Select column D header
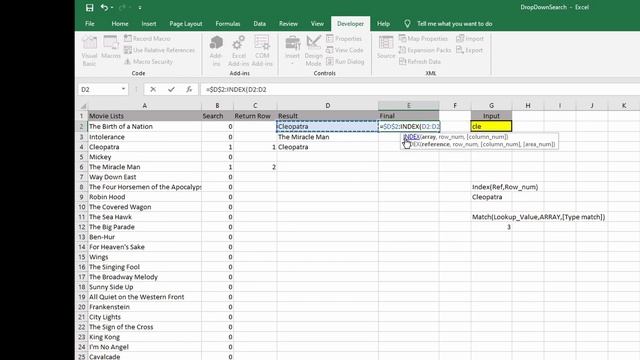This screenshot has height=360, width=640. tap(327, 105)
